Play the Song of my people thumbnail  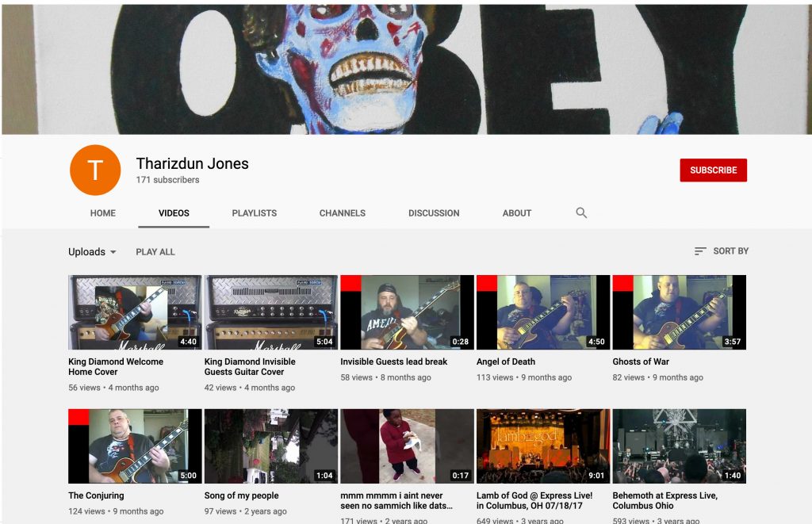[x=271, y=446]
